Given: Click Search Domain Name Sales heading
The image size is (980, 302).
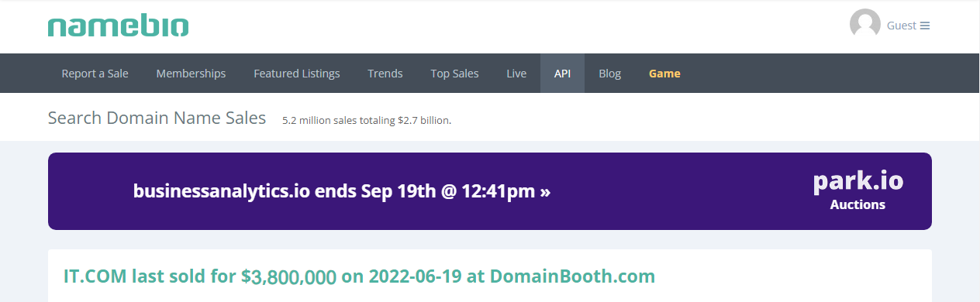Looking at the screenshot, I should [157, 118].
